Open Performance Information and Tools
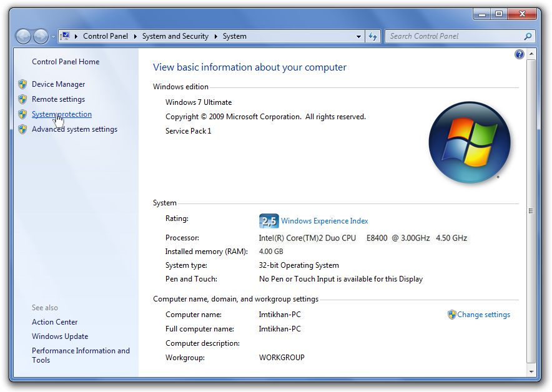This screenshot has height=392, width=552. click(81, 355)
